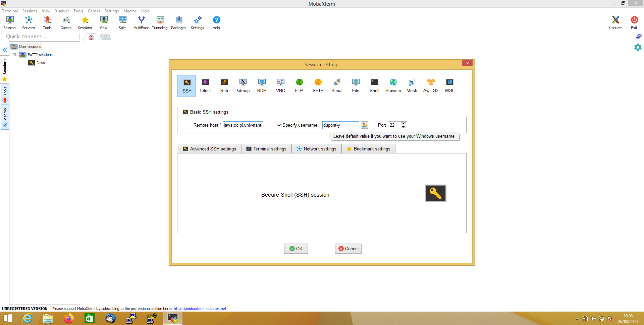Image resolution: width=644 pixels, height=325 pixels.
Task: Select Xdmcp session type
Action: 243,86
